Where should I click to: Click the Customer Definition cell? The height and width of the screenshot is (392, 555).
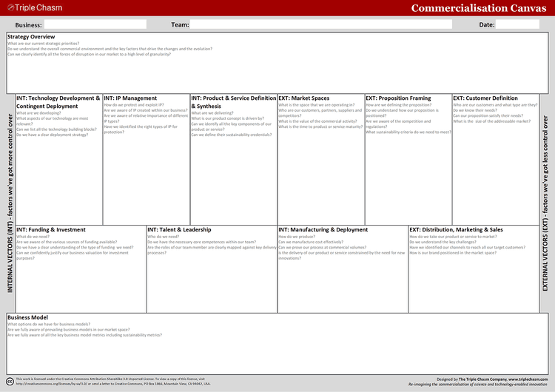496,178
